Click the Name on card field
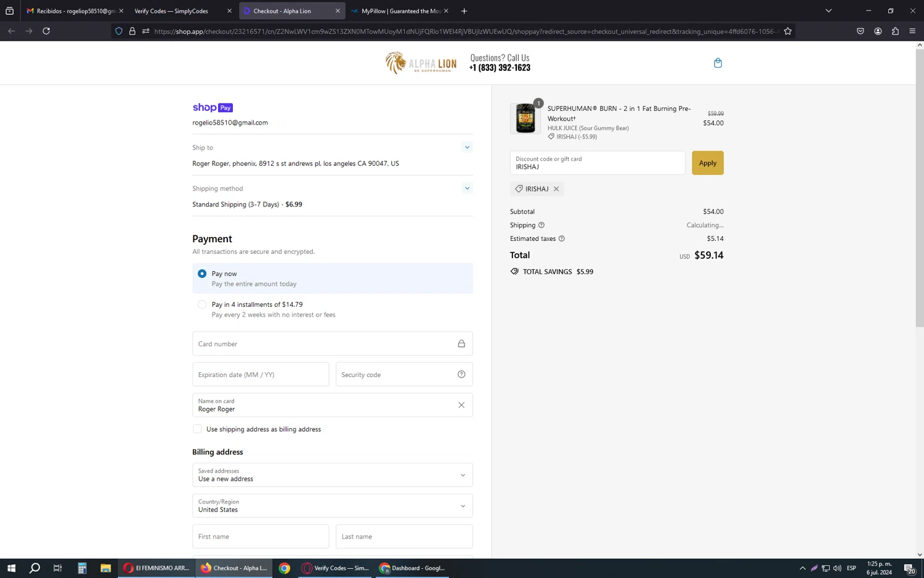This screenshot has height=578, width=924. point(333,405)
